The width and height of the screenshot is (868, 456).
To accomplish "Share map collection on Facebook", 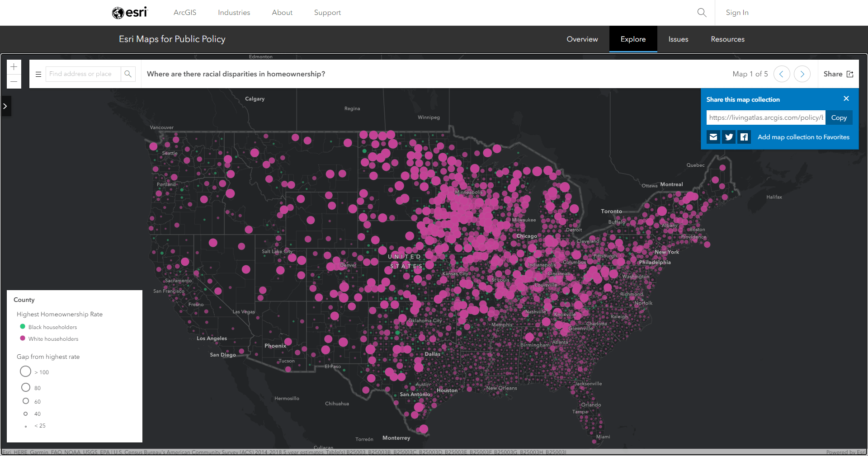I will (x=744, y=137).
